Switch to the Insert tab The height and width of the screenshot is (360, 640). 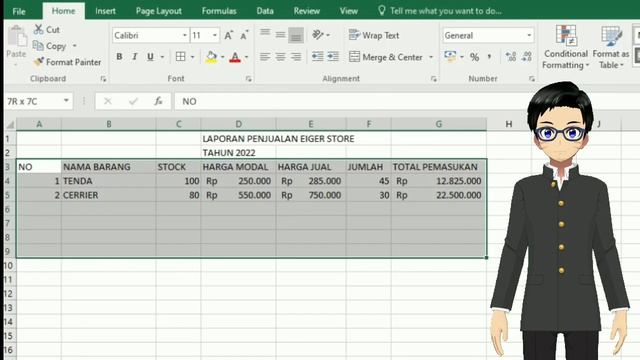105,11
